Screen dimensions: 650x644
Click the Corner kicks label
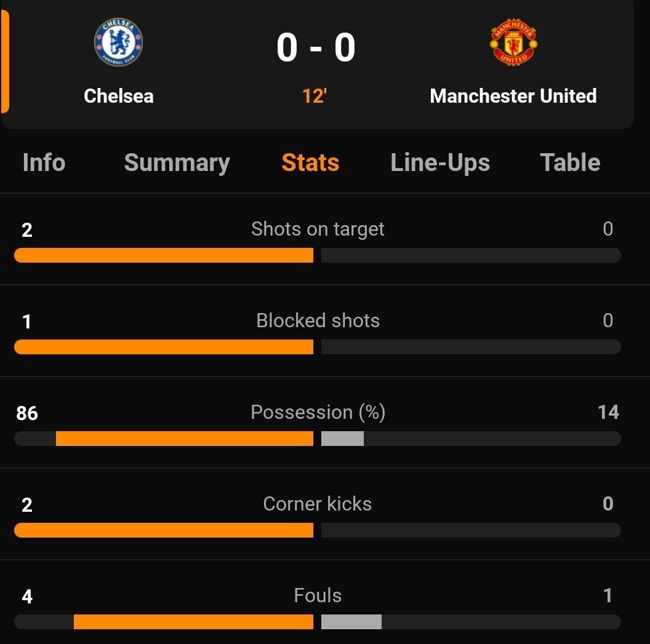tap(318, 504)
